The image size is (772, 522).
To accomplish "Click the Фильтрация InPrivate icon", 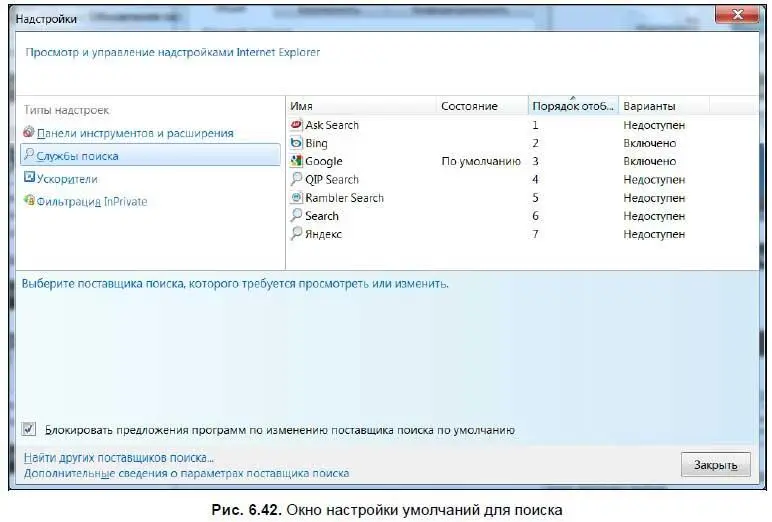I will pyautogui.click(x=29, y=200).
